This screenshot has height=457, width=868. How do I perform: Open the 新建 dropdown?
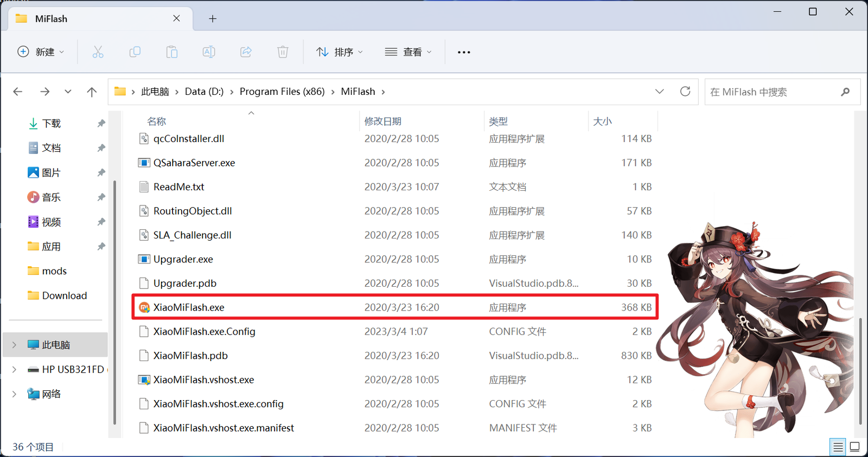[41, 52]
